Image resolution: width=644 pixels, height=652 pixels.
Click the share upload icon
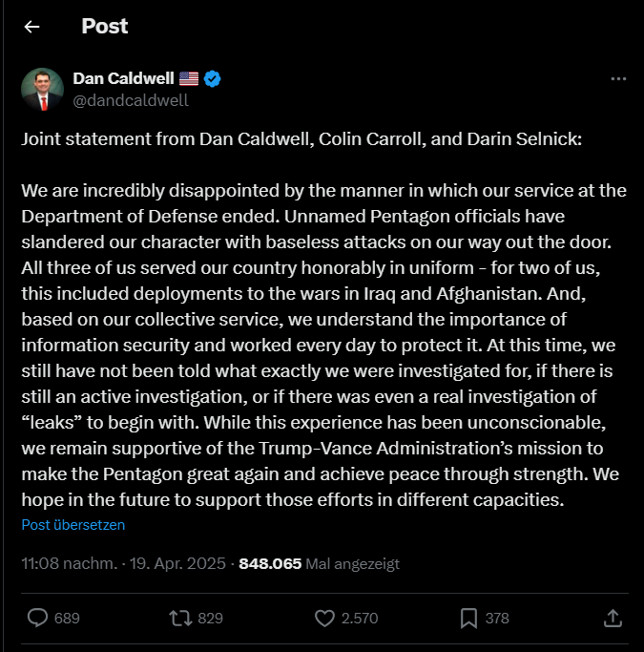tap(613, 619)
